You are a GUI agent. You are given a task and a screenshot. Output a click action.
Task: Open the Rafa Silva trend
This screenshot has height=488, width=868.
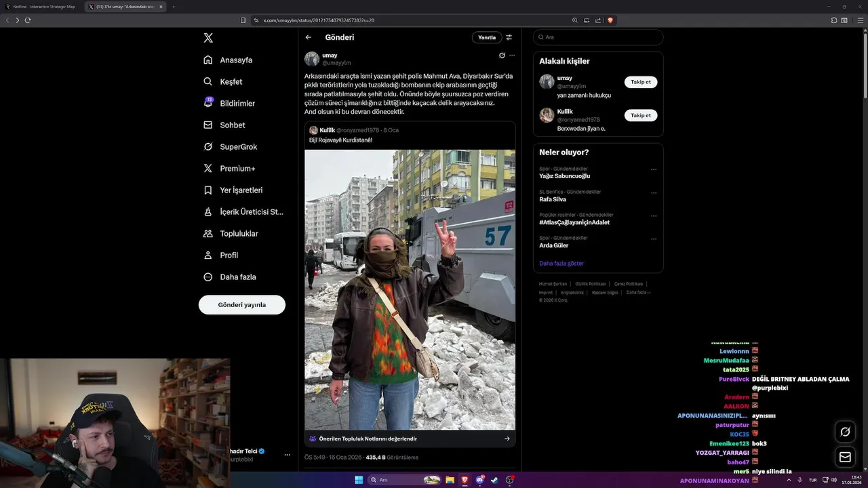[x=553, y=199]
